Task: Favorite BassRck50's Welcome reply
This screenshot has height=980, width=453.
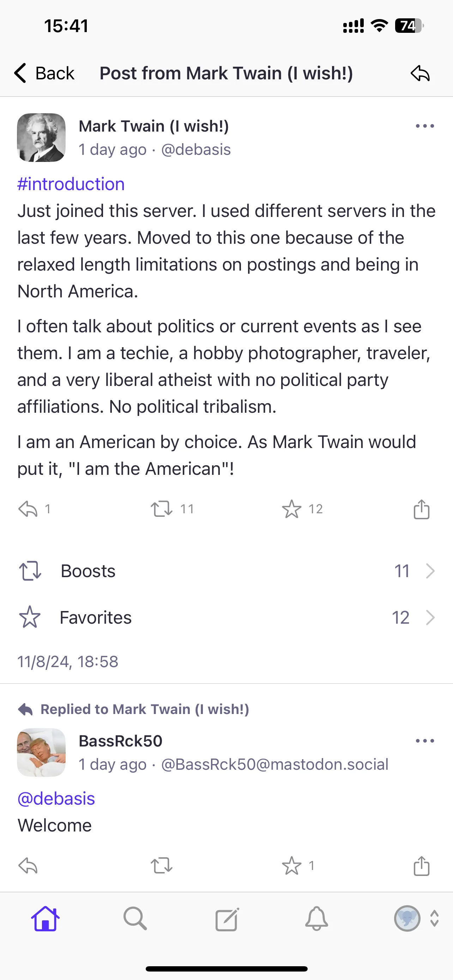Action: 291,866
